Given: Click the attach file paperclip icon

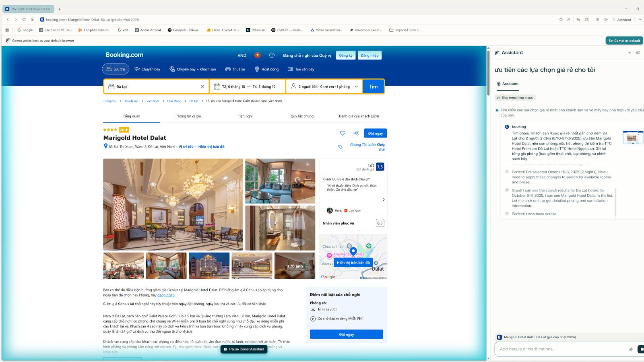Looking at the screenshot, I should click(x=631, y=349).
